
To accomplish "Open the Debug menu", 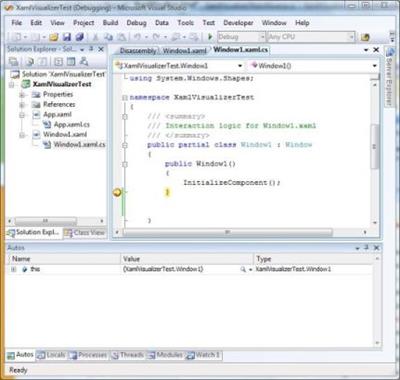I will 136,23.
